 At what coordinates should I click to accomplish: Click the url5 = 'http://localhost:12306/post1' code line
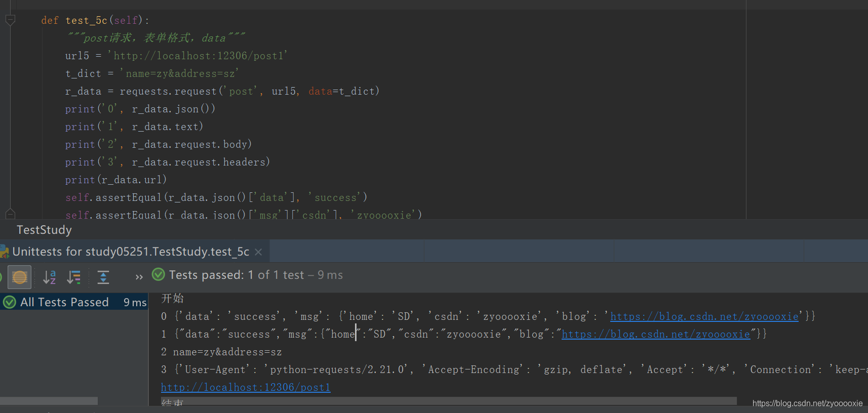pos(176,56)
